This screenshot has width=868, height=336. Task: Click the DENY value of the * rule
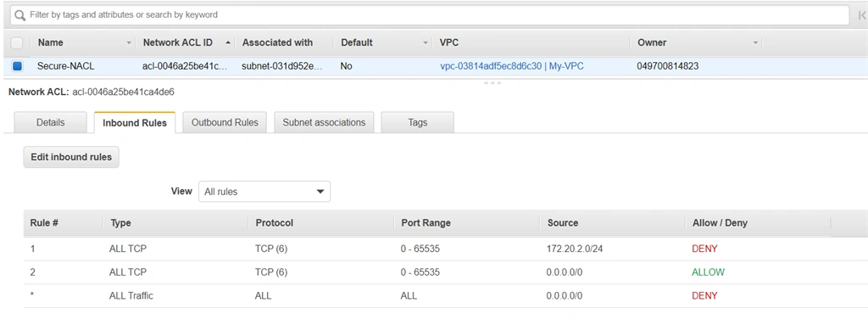(x=704, y=295)
